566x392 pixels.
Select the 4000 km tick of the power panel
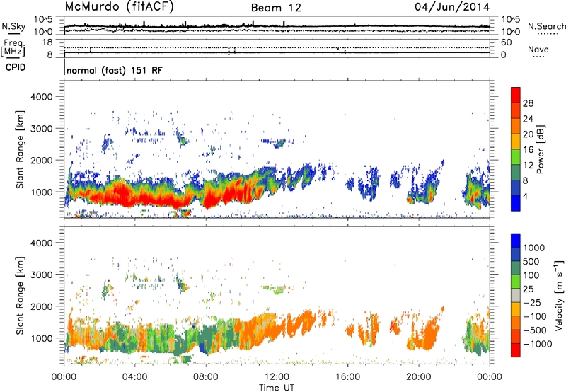[41, 97]
